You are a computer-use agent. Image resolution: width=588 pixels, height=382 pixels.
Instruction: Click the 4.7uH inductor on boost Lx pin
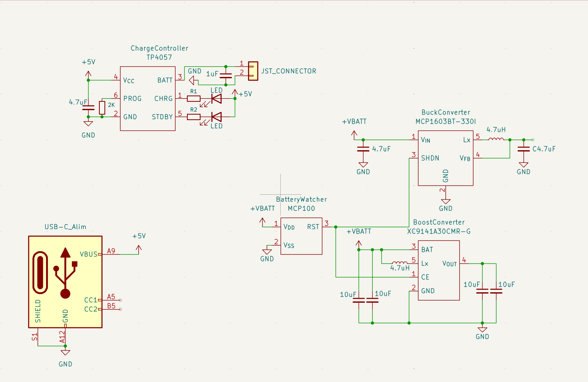pos(400,263)
